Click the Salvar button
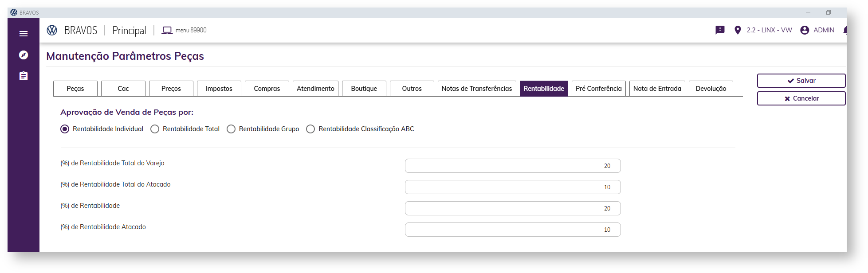The height and width of the screenshot is (273, 868). (801, 81)
